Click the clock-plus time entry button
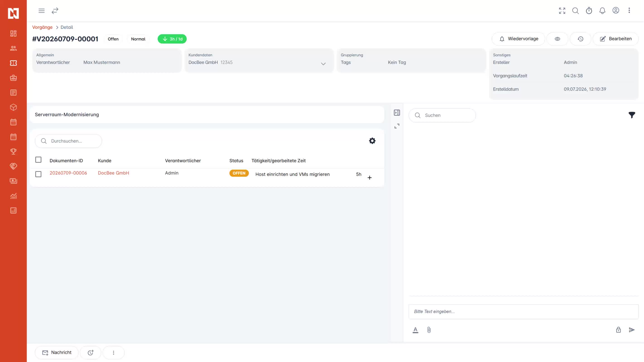Image resolution: width=644 pixels, height=362 pixels. [x=91, y=352]
